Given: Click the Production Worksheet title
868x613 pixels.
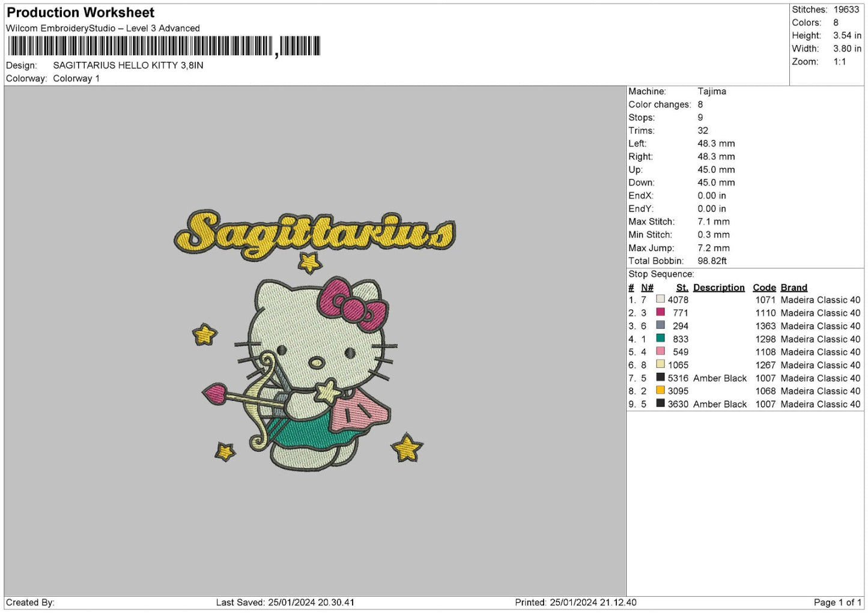Looking at the screenshot, I should [80, 13].
